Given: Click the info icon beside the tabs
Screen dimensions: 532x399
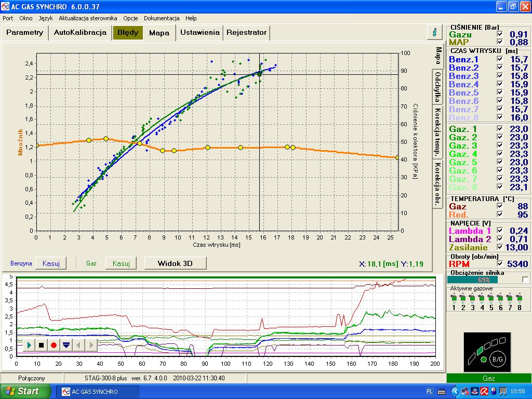Looking at the screenshot, I should coord(434,32).
